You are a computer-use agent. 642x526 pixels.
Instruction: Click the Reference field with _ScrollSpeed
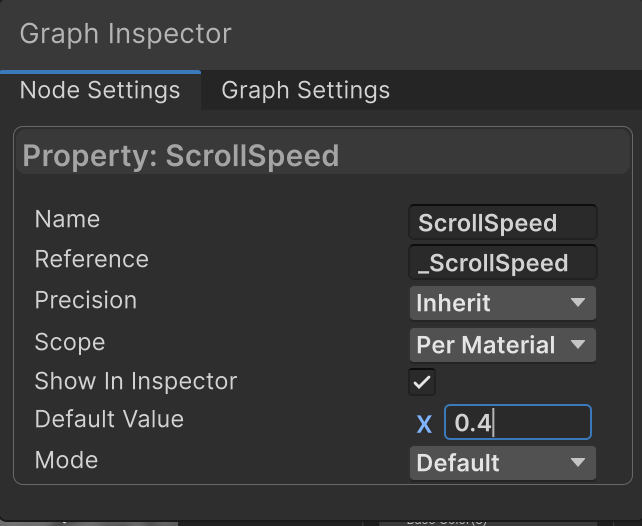[502, 263]
